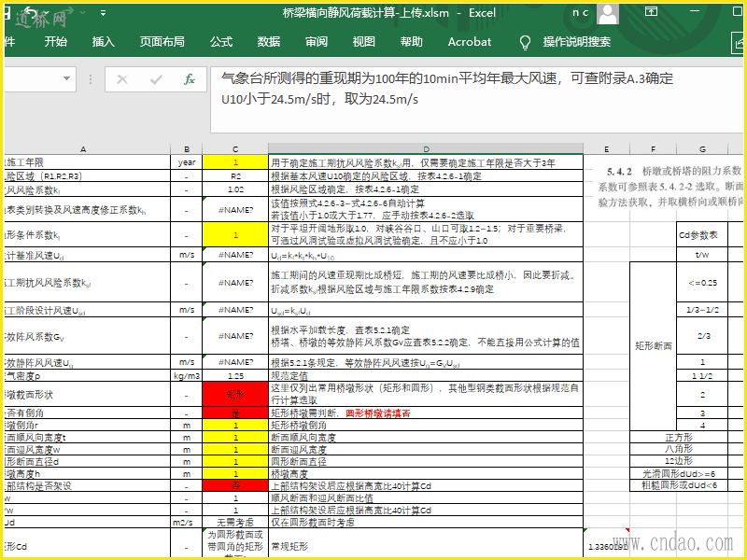Open the 开始 (Home) ribbon tab
The height and width of the screenshot is (560, 747).
(55, 42)
